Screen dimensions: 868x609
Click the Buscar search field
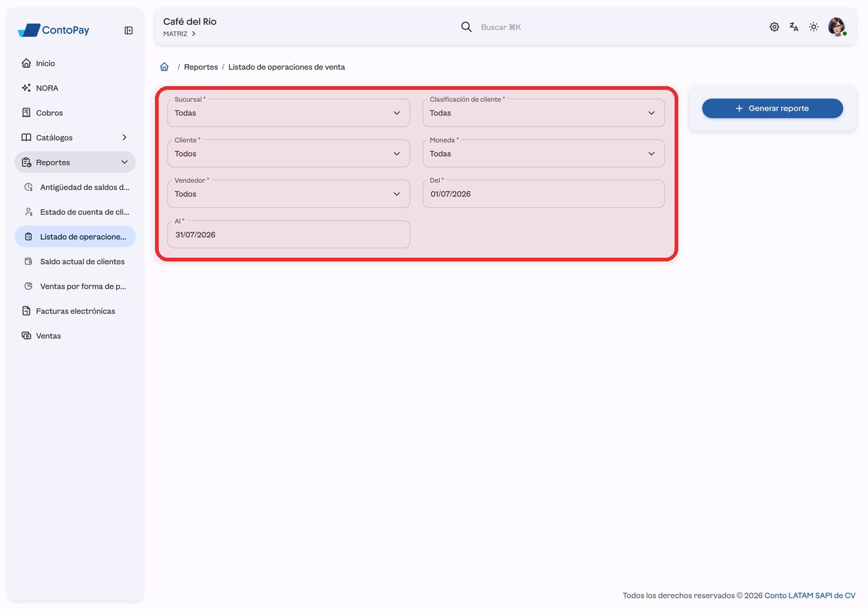(x=501, y=27)
